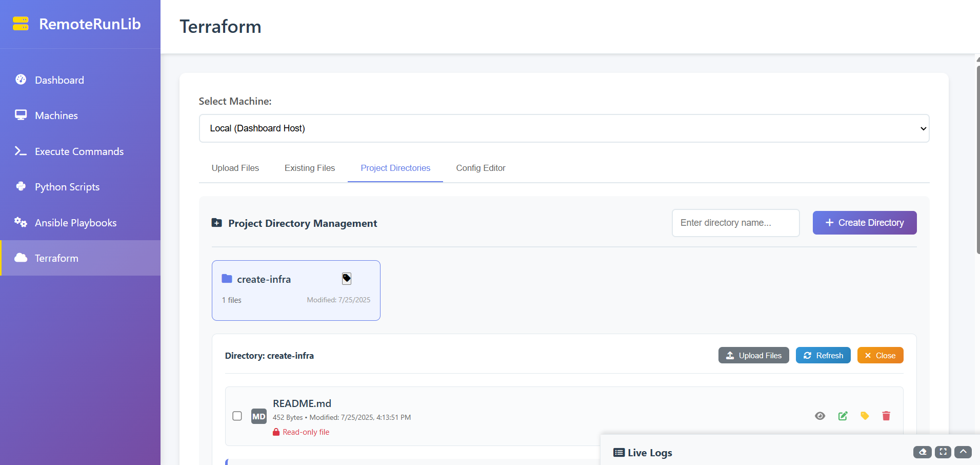Click the Read-only file lock icon
Screen dimensions: 980x465
[276, 432]
